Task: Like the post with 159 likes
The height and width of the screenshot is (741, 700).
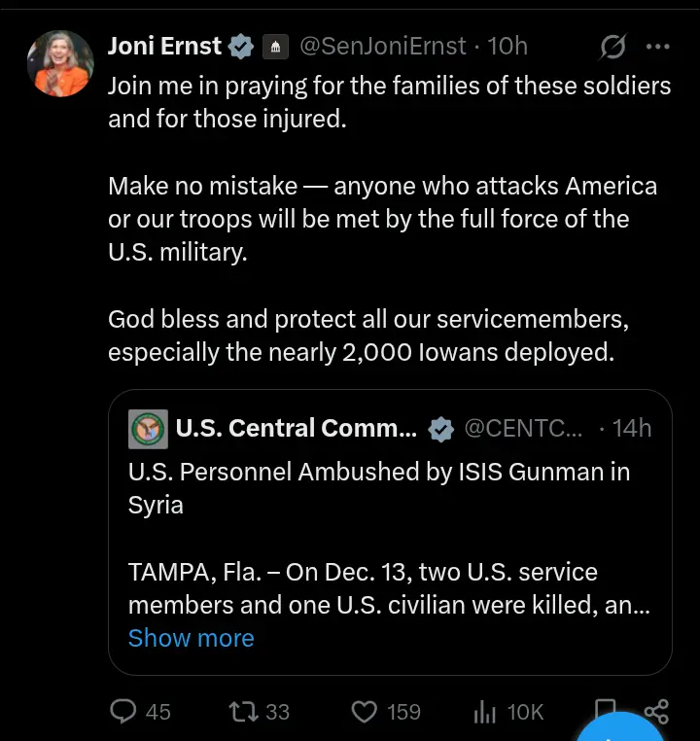Action: coord(364,712)
